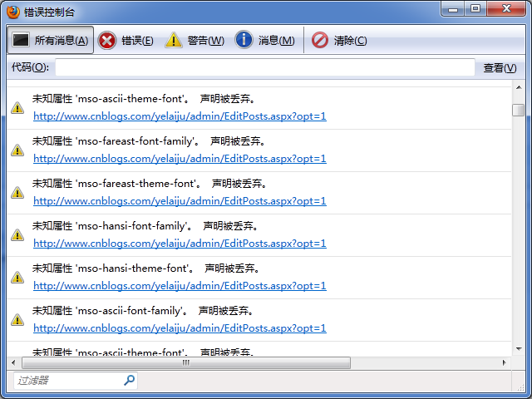Click warning icon beside 'mso-ascii-font-family' row
This screenshot has height=399, width=532.
[x=17, y=320]
